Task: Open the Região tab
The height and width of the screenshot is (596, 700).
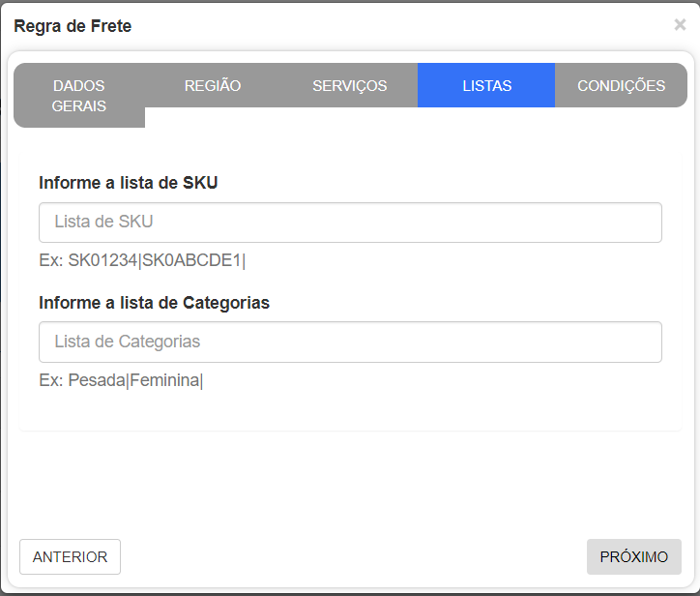Action: tap(213, 85)
